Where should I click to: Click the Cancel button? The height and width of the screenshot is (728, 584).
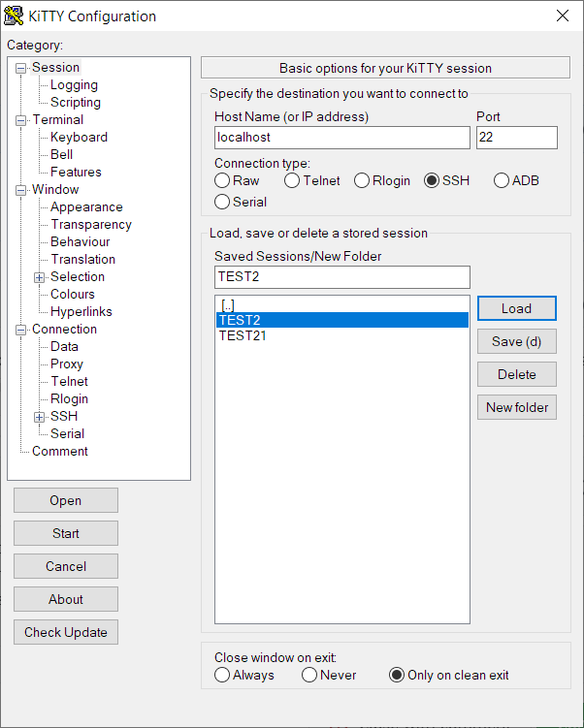(x=66, y=566)
